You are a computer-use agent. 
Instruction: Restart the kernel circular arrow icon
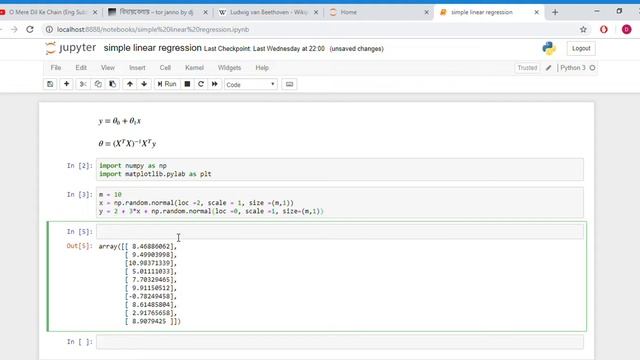[201, 84]
